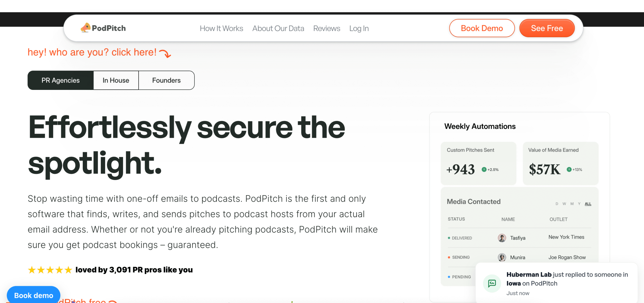This screenshot has height=303, width=644.
Task: Switch to the Founders tab
Action: (166, 80)
